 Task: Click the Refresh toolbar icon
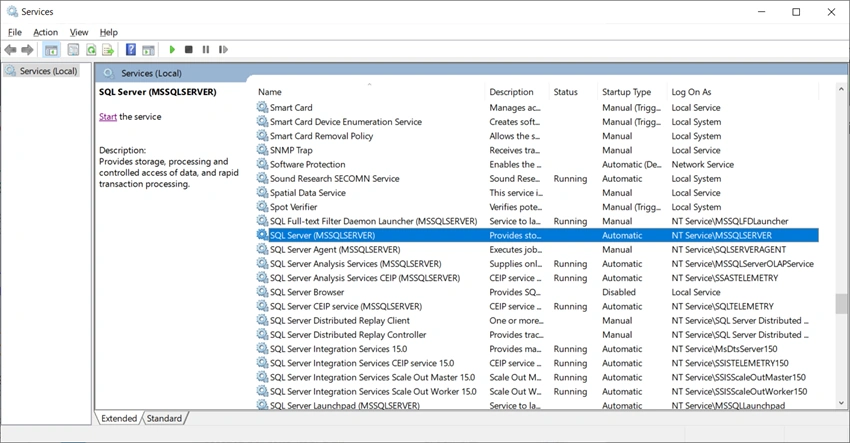click(91, 50)
